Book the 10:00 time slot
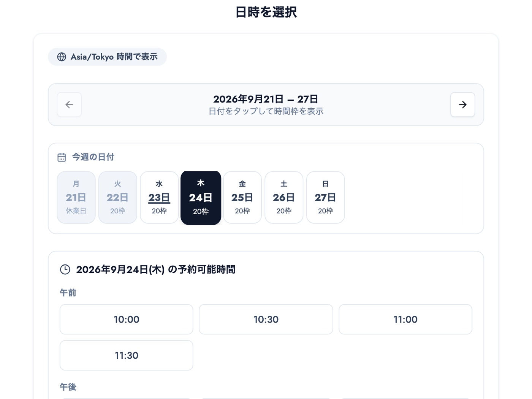532x399 pixels. tap(127, 319)
